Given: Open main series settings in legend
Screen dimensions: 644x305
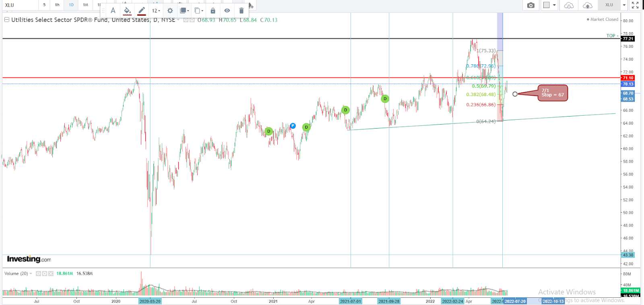Looking at the screenshot, I should pos(192,20).
